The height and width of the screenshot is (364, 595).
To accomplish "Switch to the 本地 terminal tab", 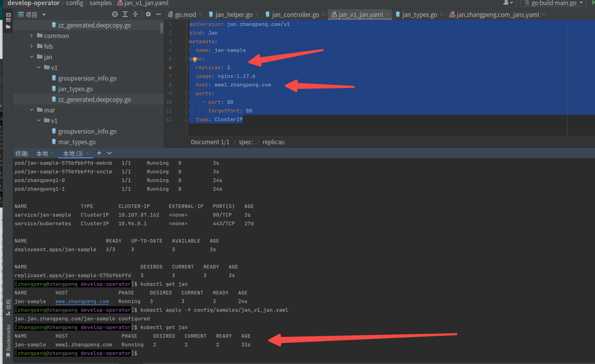I will [x=42, y=153].
